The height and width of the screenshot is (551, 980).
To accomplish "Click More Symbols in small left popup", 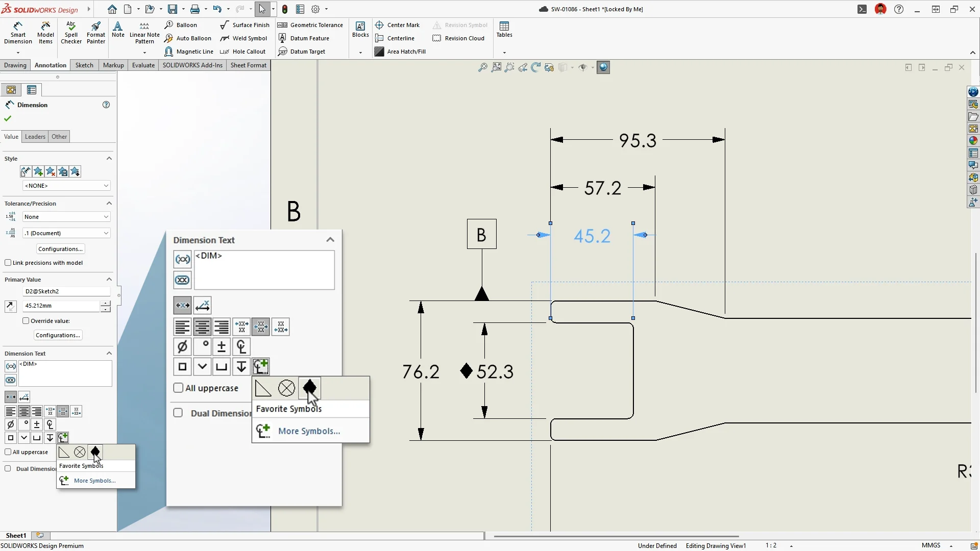I will (x=94, y=481).
